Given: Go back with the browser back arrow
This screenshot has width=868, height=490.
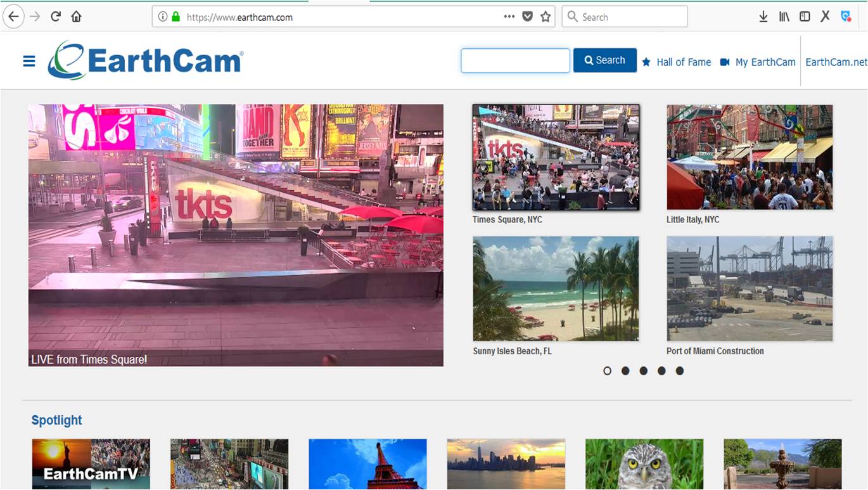Looking at the screenshot, I should [13, 17].
